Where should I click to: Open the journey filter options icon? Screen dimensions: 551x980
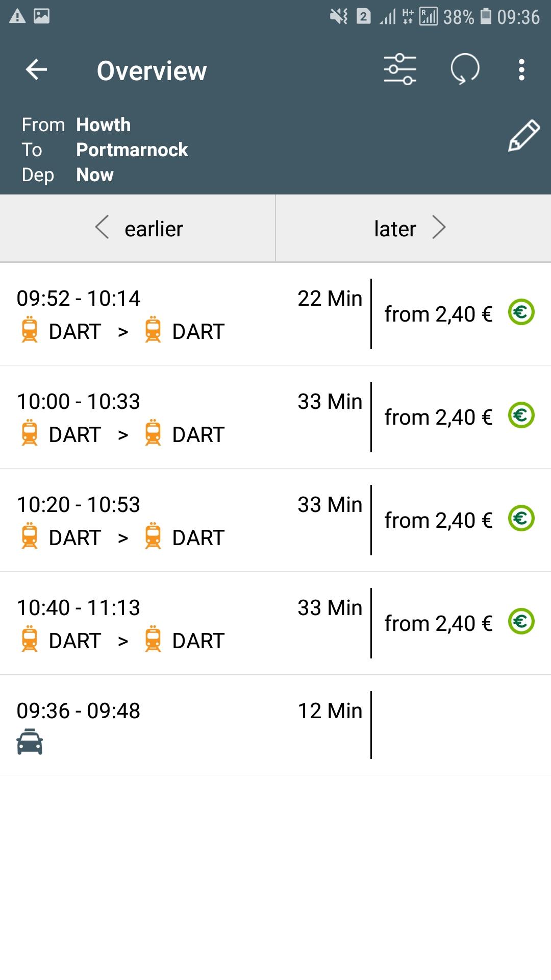[x=400, y=69]
